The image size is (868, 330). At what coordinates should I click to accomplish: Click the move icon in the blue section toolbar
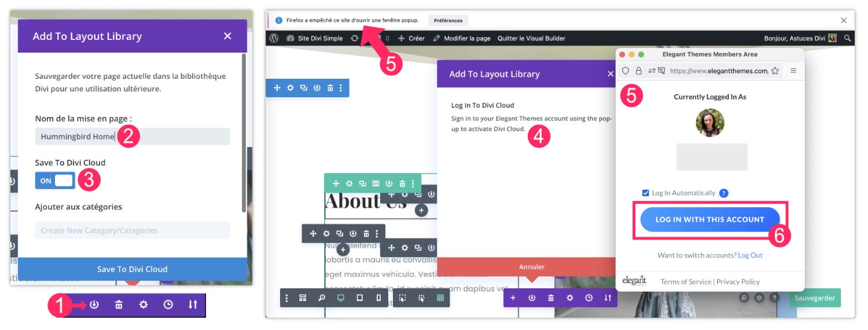(277, 88)
